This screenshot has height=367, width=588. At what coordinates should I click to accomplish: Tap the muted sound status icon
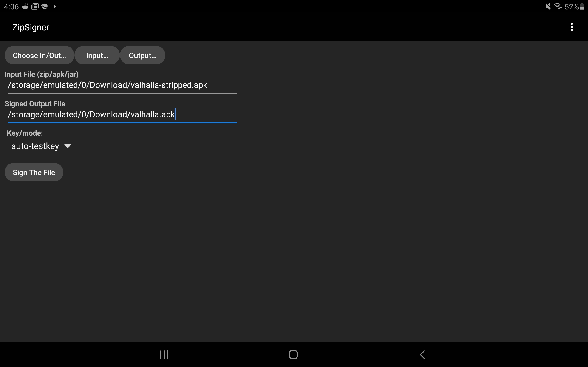548,7
